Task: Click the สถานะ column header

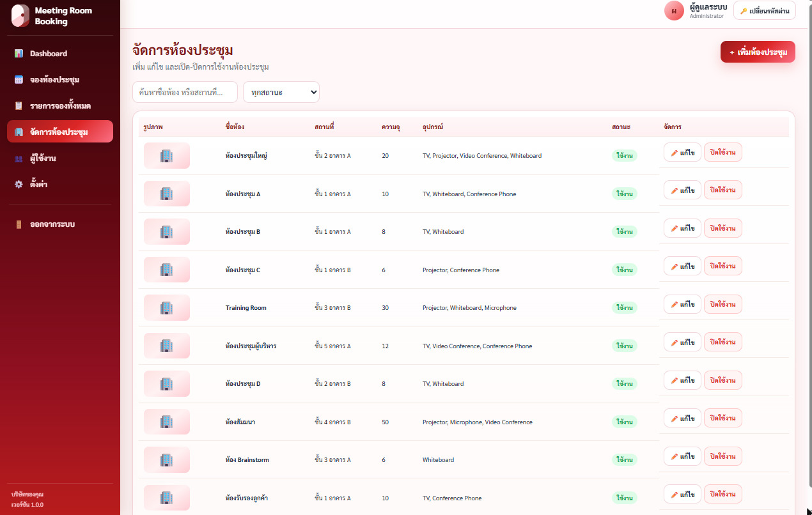Action: tap(621, 127)
